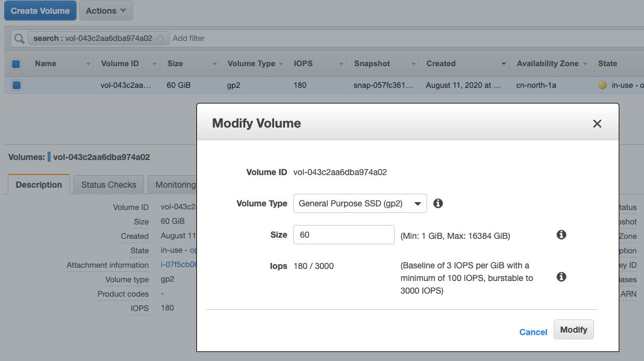Click the August 11, 2020 created cell

click(463, 85)
